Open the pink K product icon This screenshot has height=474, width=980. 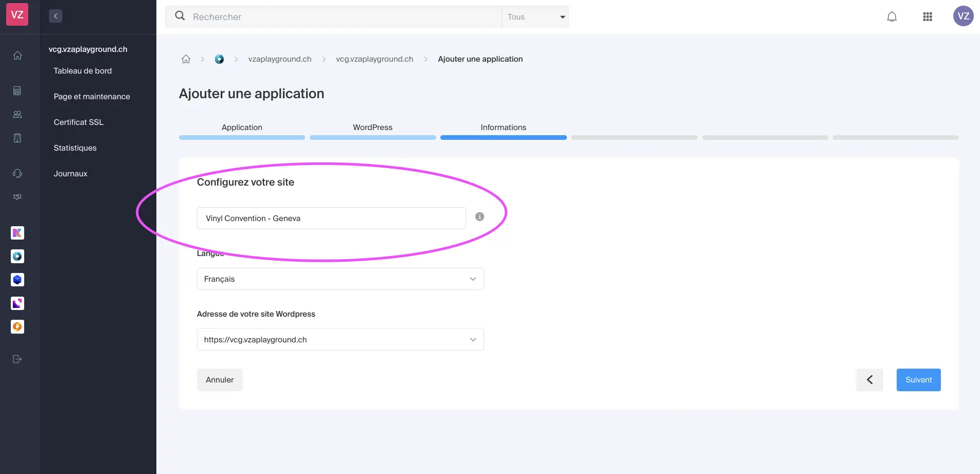(17, 233)
